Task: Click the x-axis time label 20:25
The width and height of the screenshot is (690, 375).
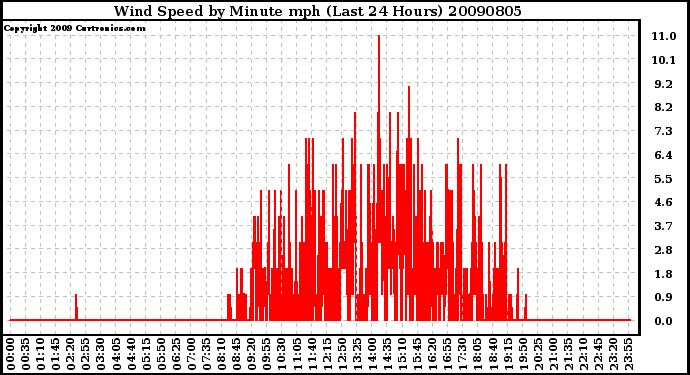Action: (537, 354)
